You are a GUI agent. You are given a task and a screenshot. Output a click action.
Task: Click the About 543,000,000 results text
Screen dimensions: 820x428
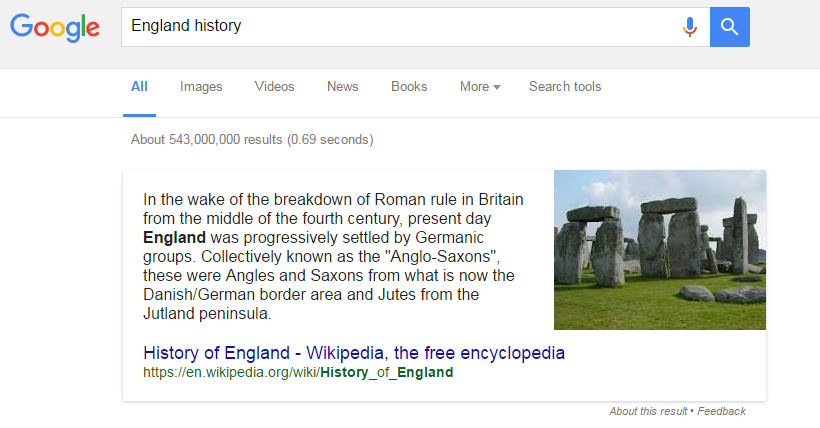tap(252, 140)
